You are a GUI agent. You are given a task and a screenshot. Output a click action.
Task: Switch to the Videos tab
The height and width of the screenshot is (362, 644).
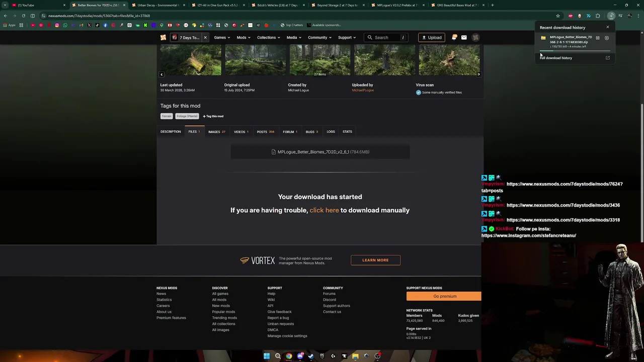[241, 132]
